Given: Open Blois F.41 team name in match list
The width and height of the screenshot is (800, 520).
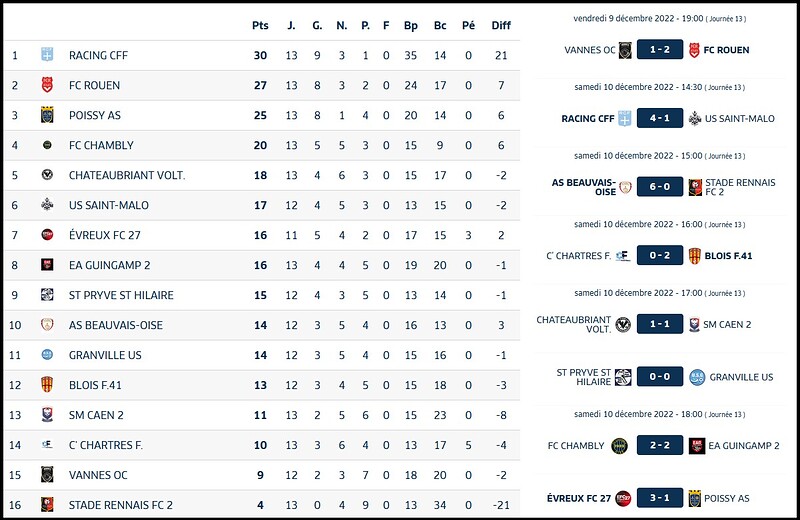Looking at the screenshot, I should pos(728,255).
